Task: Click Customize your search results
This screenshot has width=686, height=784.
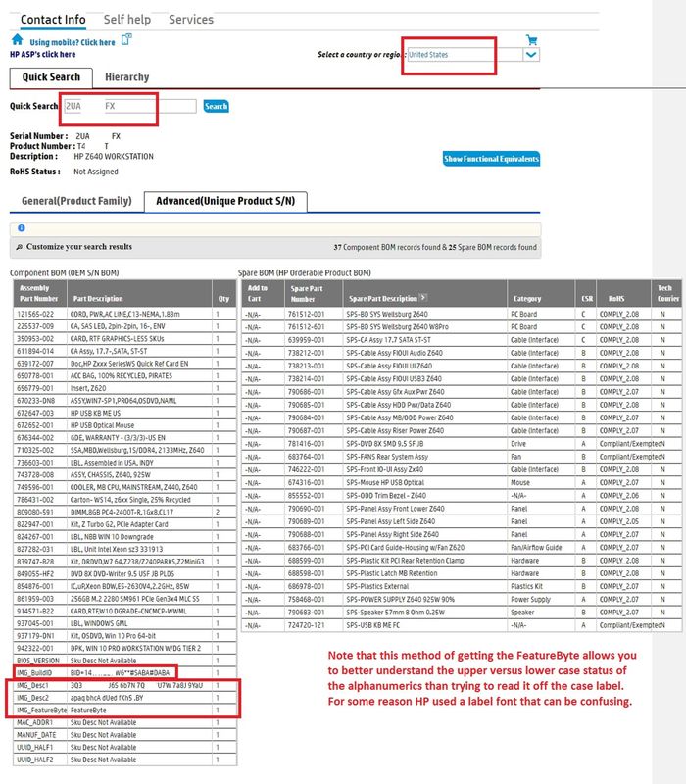Action: [79, 247]
